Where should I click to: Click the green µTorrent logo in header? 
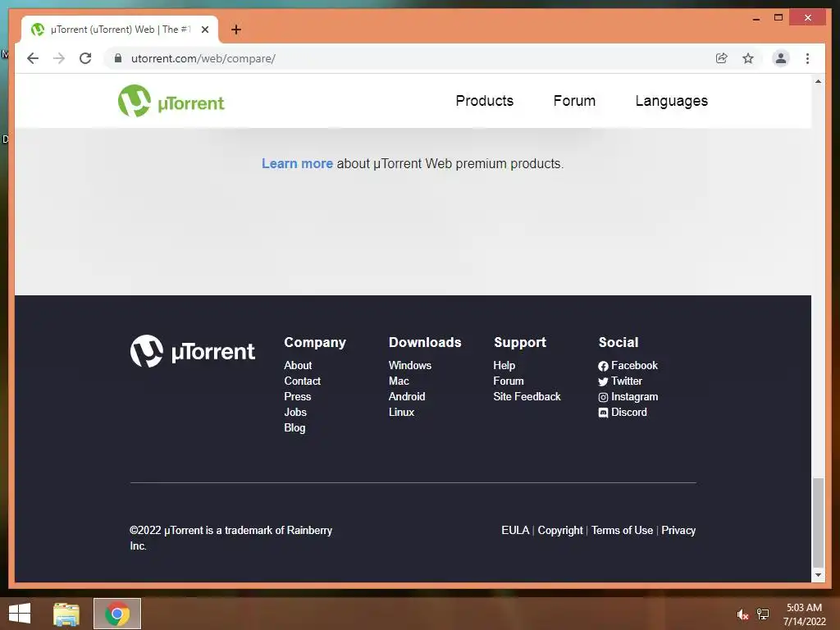pos(171,101)
